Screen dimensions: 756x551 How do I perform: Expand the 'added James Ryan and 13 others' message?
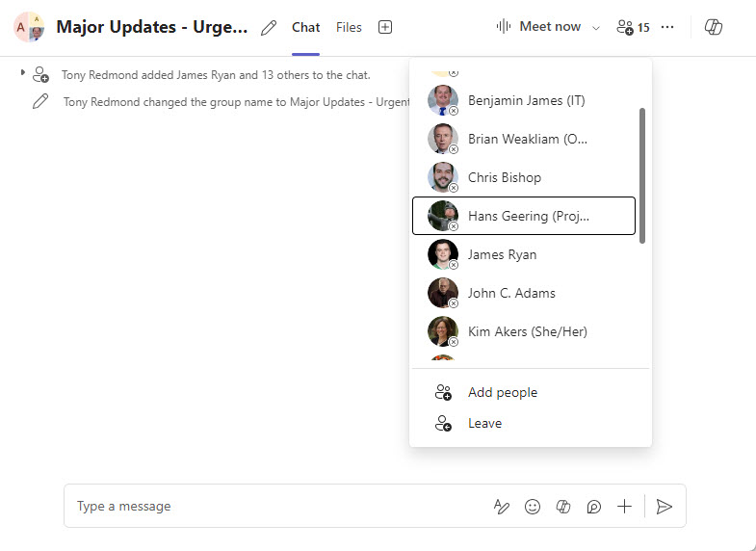point(22,72)
